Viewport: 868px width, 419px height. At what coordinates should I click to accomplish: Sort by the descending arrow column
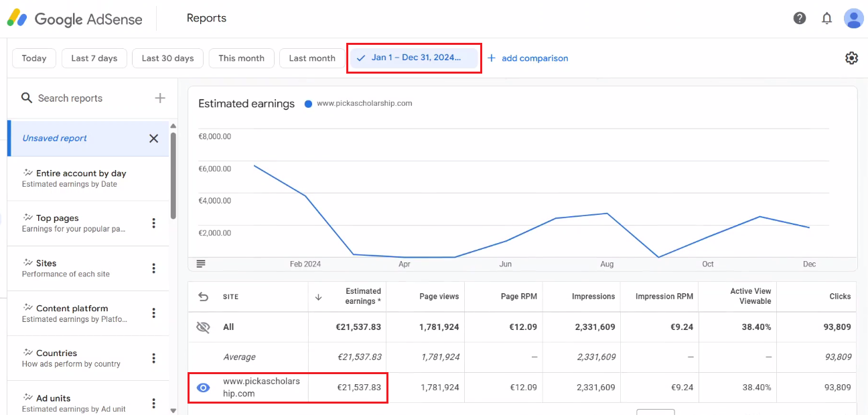click(x=318, y=297)
